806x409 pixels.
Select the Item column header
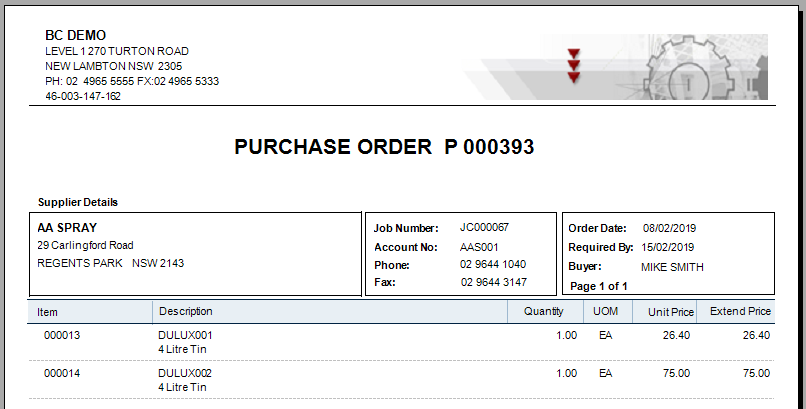48,312
